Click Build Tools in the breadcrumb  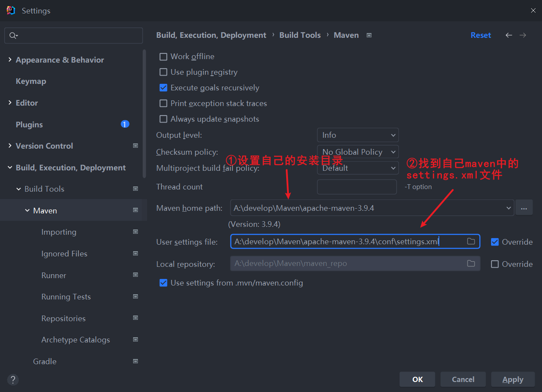[x=300, y=35]
